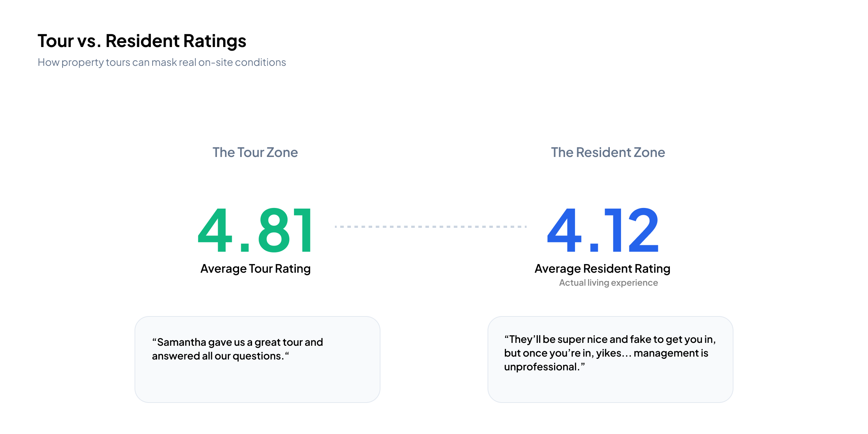
Task: Select the subtitle about property tours masking conditions
Action: (x=162, y=62)
